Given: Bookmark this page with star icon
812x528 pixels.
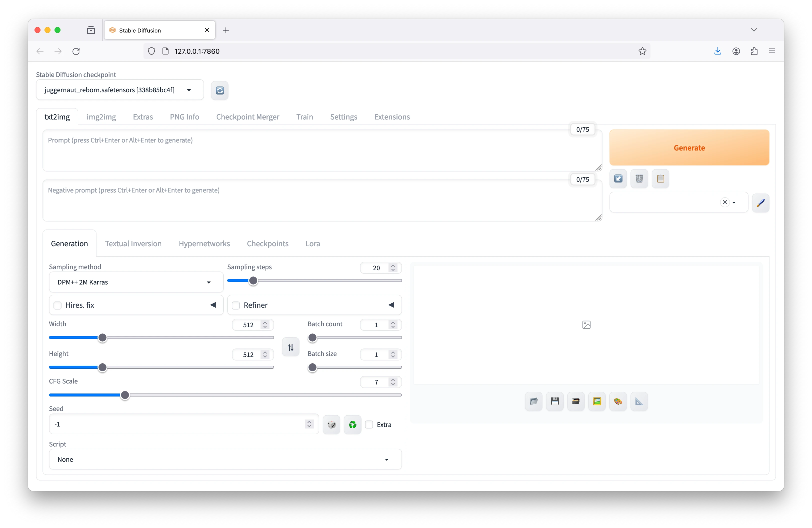Looking at the screenshot, I should click(x=642, y=51).
